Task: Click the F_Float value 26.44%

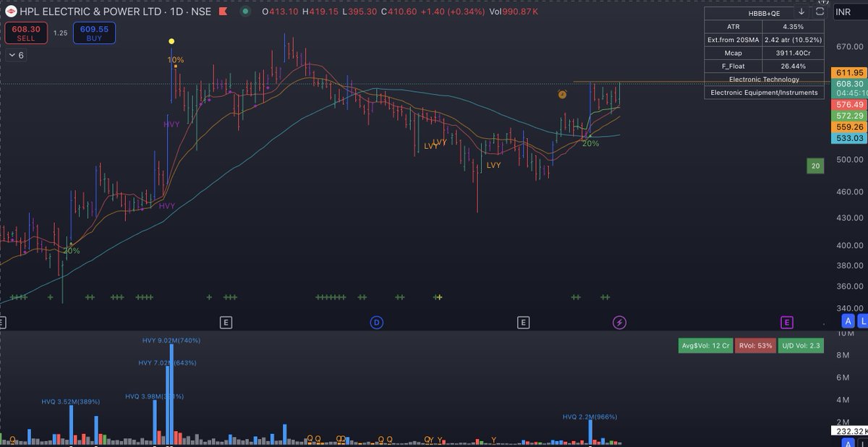Action: [x=793, y=66]
